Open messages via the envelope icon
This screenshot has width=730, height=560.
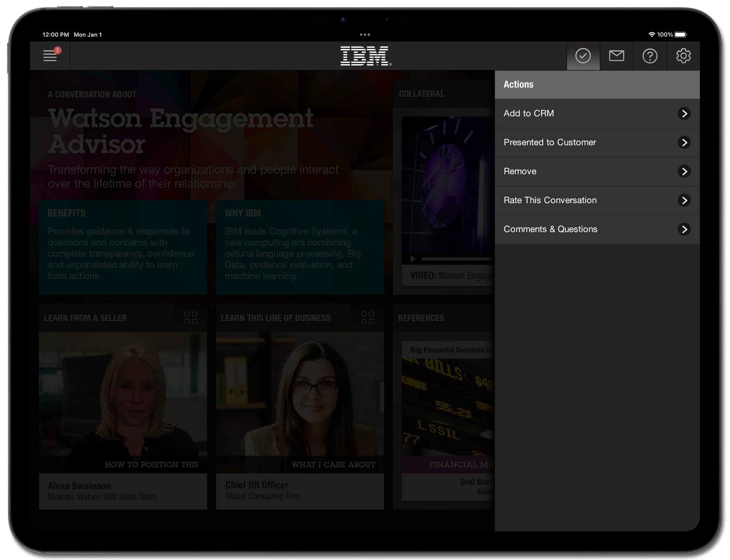[x=616, y=56]
